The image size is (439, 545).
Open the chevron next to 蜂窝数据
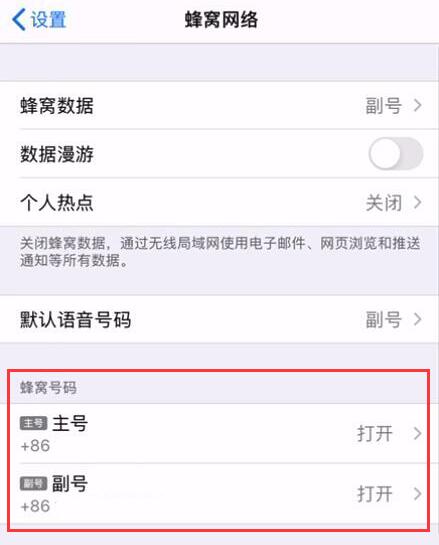click(418, 105)
